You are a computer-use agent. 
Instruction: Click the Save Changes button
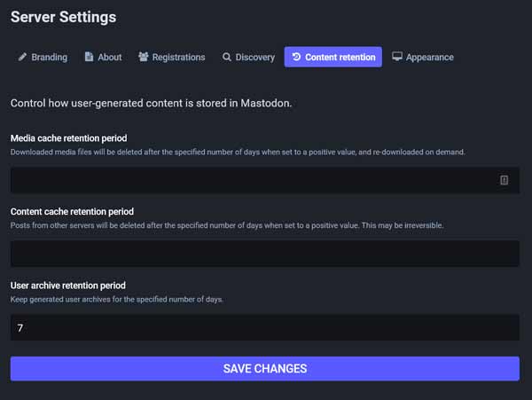(264, 368)
